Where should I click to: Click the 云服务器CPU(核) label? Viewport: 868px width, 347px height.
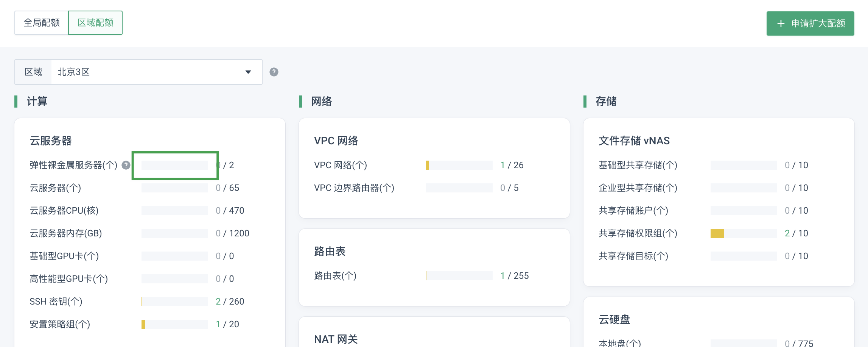tap(64, 211)
